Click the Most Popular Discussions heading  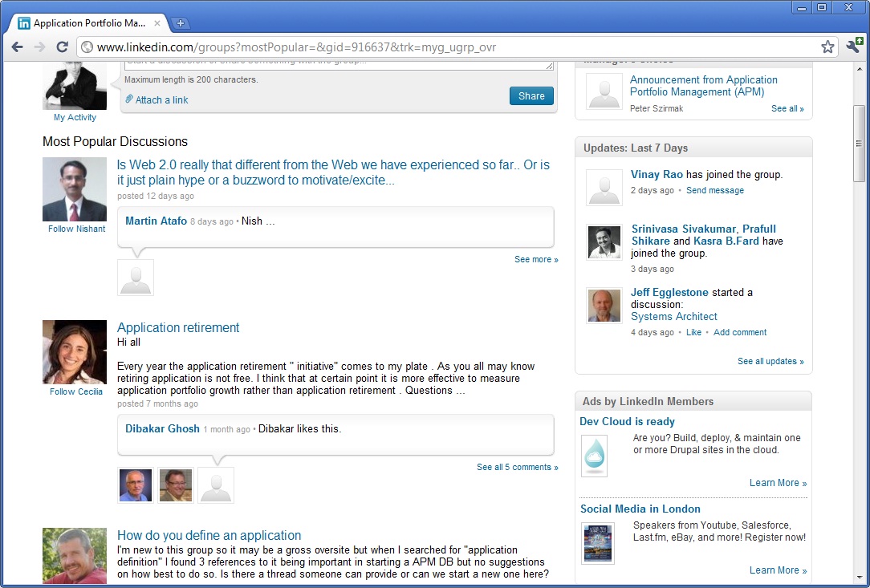115,141
